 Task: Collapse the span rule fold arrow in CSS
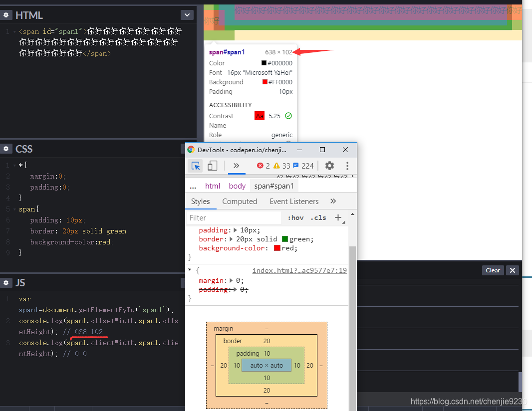[14, 209]
